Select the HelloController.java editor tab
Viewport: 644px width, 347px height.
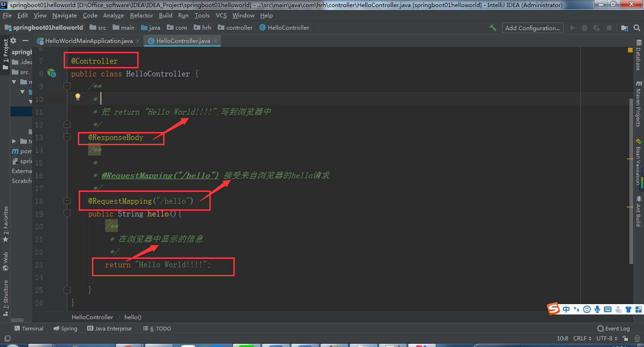pyautogui.click(x=183, y=41)
